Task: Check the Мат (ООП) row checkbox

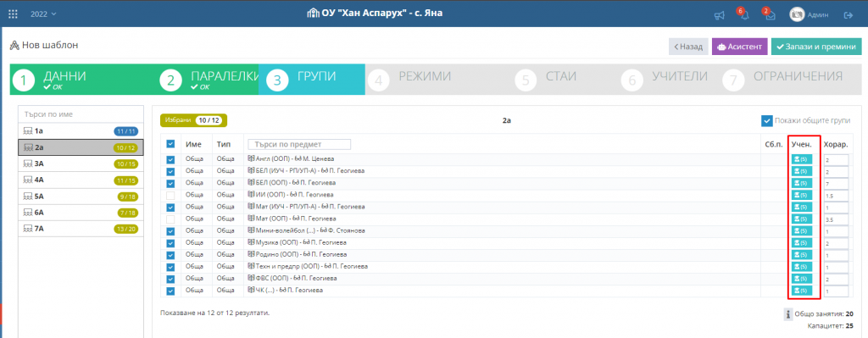Action: pyautogui.click(x=170, y=219)
